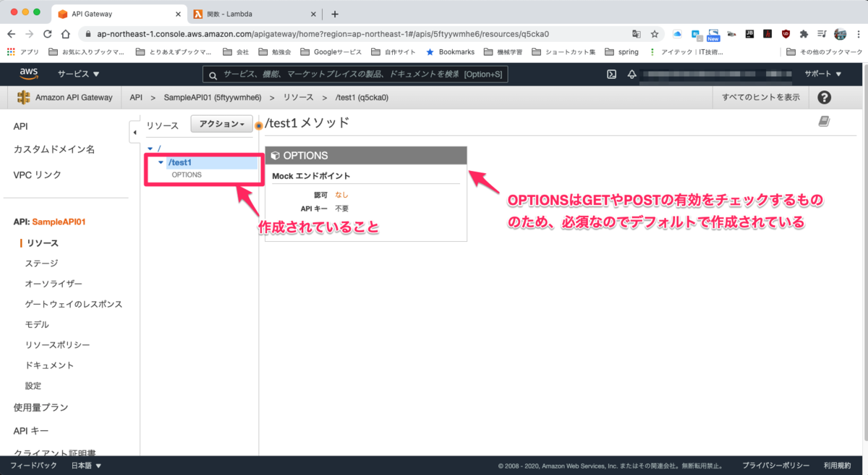Viewport: 868px width, 475px height.
Task: Switch to the API Gateway tab
Action: pos(109,13)
